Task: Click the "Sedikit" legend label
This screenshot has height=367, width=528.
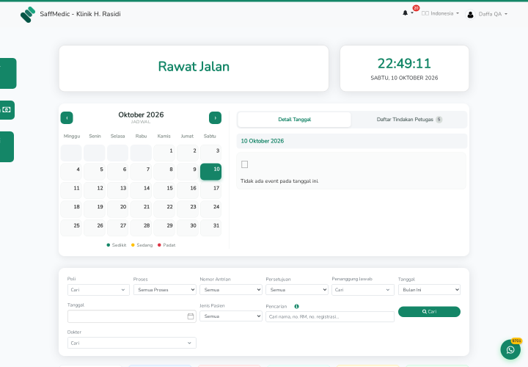Action: tap(119, 245)
